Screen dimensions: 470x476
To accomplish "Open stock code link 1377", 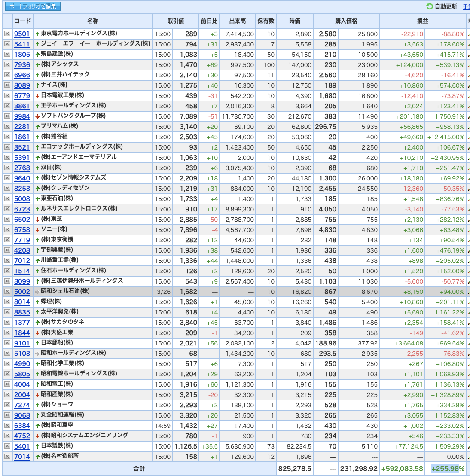I will coord(22,322).
